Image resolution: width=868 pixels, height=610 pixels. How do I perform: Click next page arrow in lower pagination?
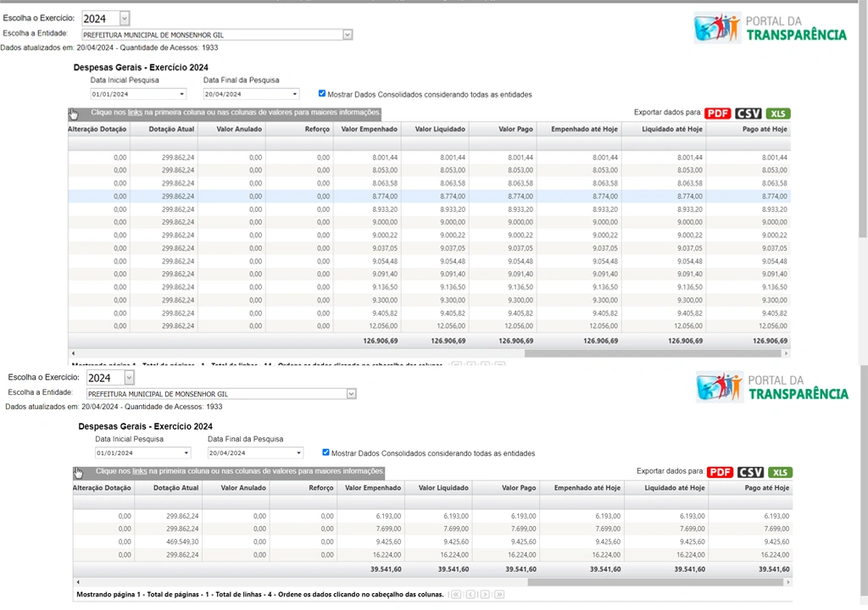485,595
